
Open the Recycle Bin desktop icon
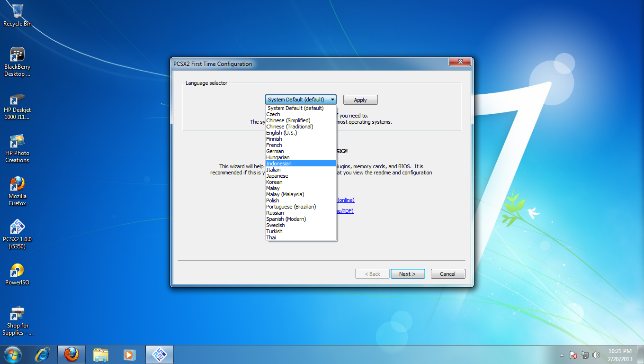(x=18, y=15)
